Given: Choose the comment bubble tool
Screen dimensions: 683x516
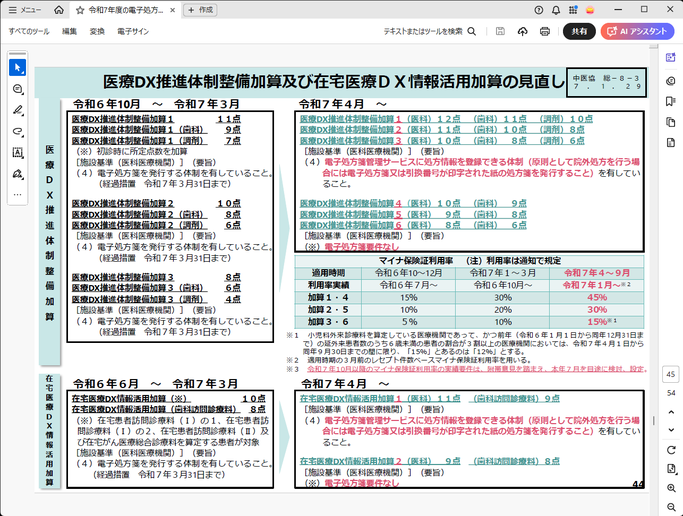Looking at the screenshot, I should 17,89.
